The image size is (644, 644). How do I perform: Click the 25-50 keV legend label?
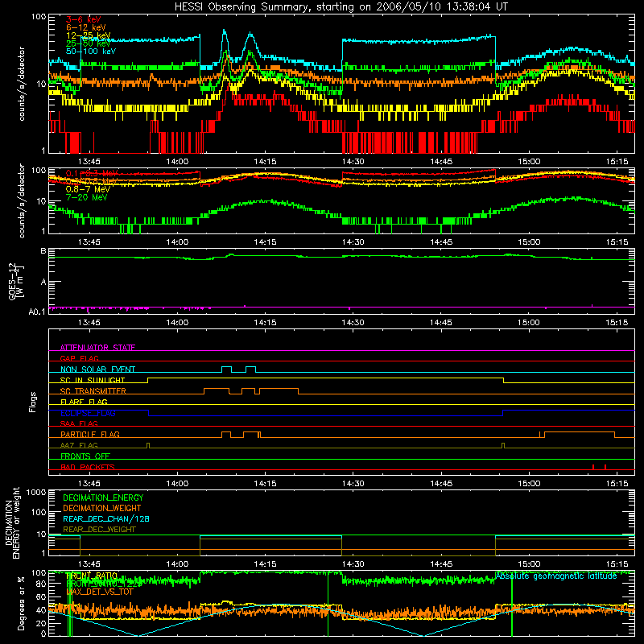(x=88, y=43)
